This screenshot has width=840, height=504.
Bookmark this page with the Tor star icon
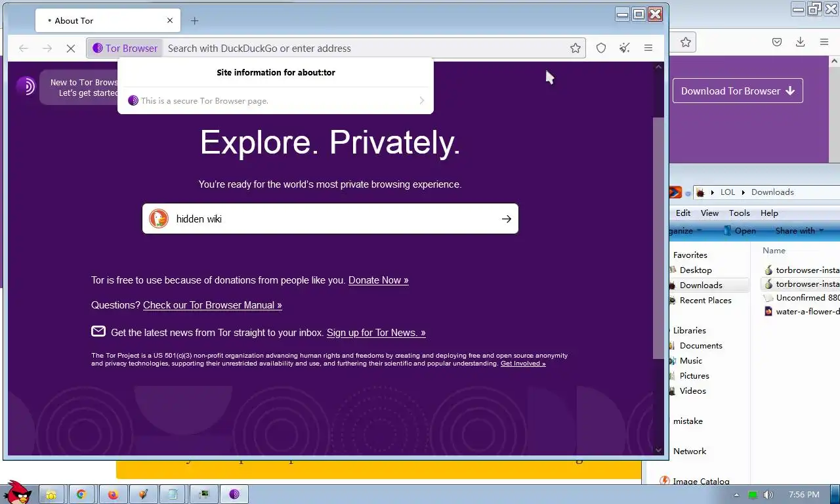(576, 48)
